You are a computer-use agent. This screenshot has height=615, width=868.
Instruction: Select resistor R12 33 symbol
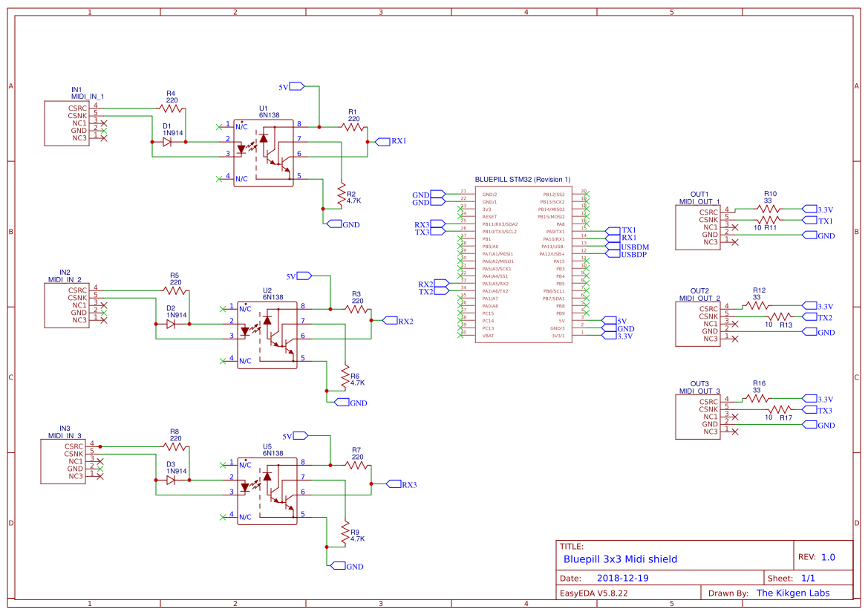coord(757,305)
